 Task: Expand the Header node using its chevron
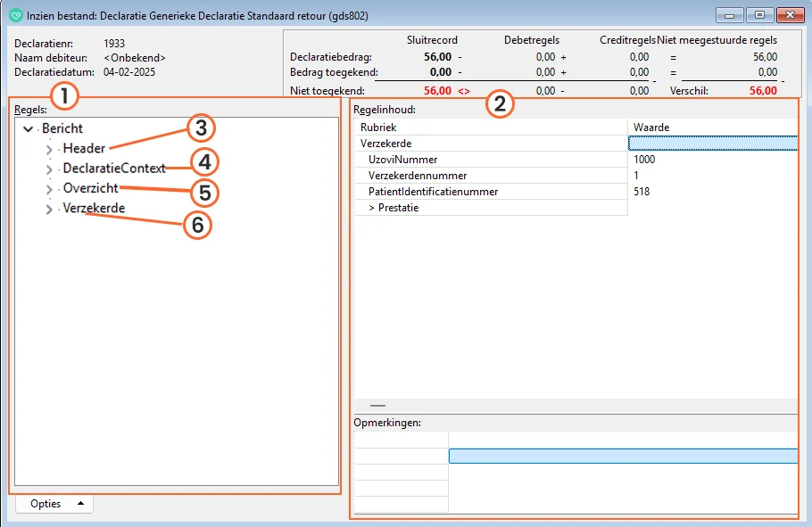pos(49,150)
